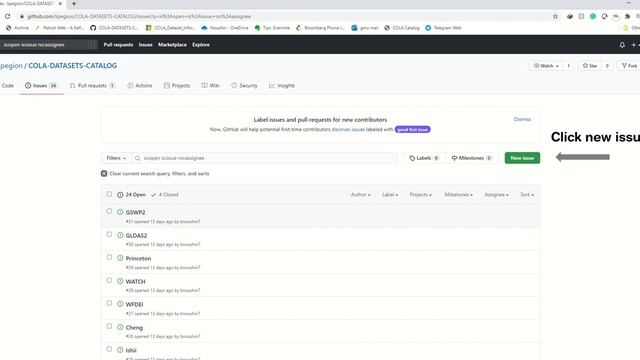The width and height of the screenshot is (640, 360).
Task: Open the GSWP2 issue
Action: coord(135,212)
